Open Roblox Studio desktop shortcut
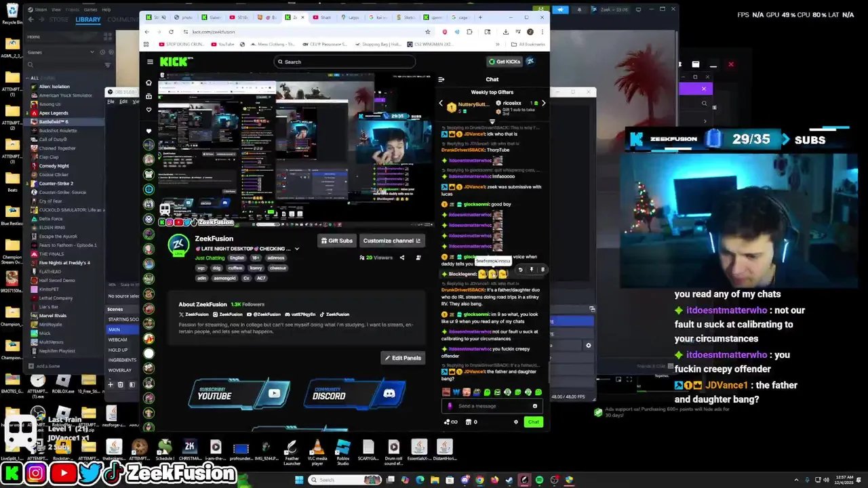 [343, 453]
